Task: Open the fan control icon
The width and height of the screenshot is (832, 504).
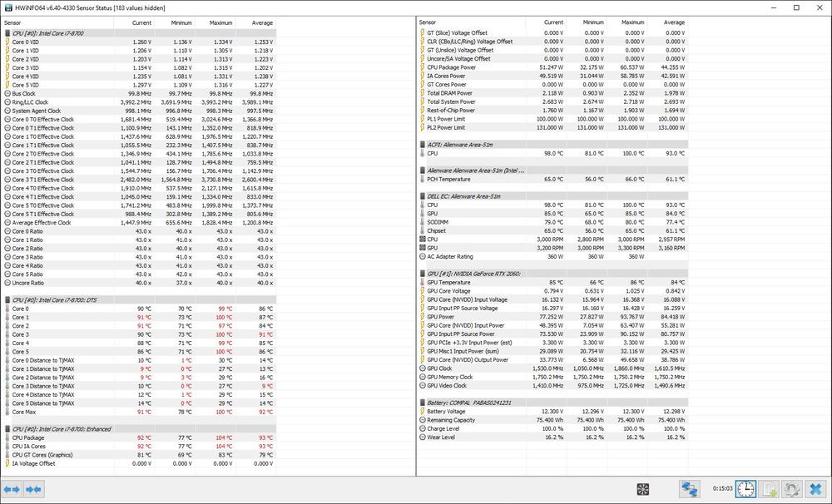Action: tap(643, 489)
